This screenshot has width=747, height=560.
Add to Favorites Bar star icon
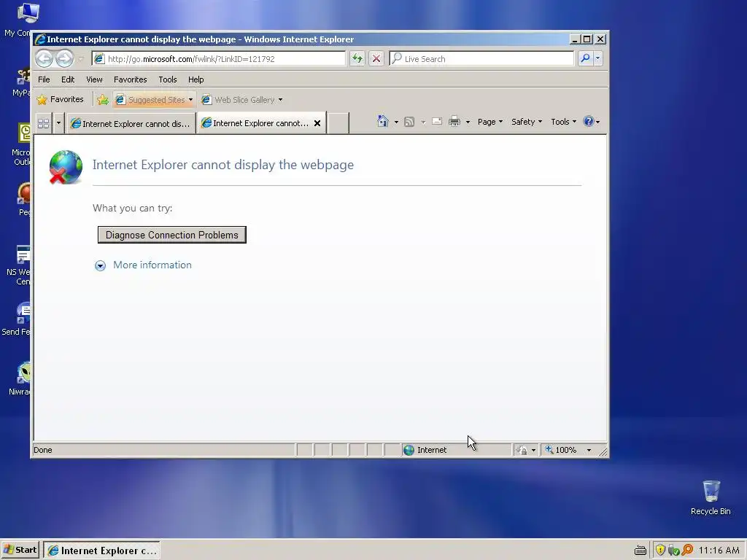102,99
